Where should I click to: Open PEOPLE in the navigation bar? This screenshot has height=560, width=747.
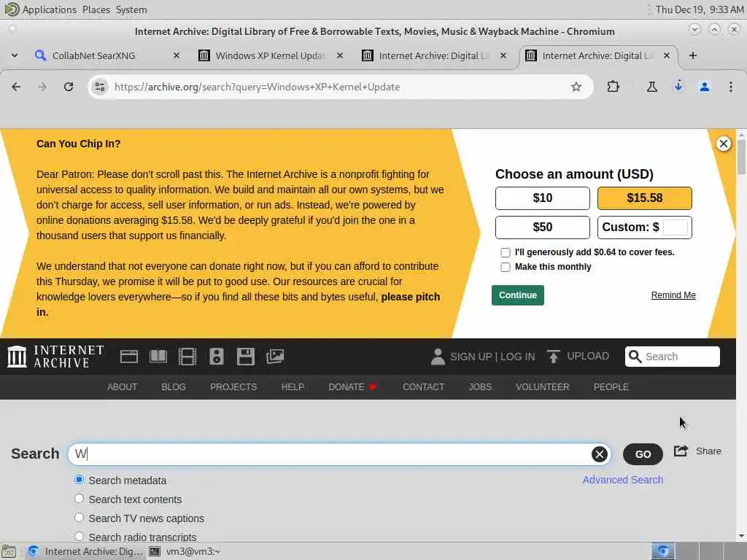611,386
